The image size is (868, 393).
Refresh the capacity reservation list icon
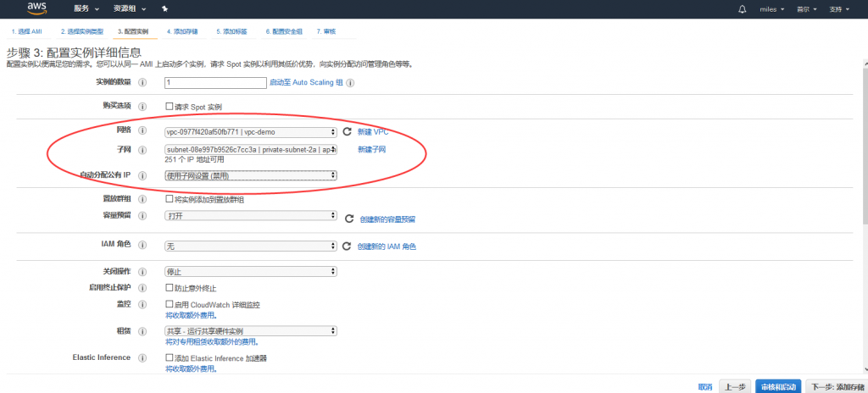(348, 219)
